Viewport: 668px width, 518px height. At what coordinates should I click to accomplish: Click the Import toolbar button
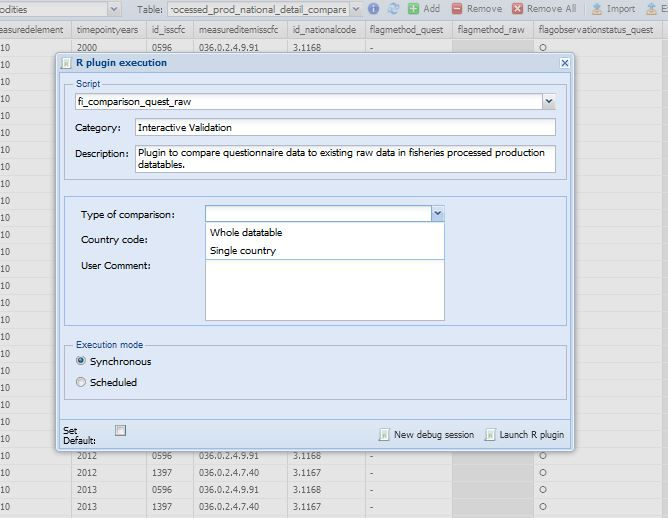(x=613, y=8)
